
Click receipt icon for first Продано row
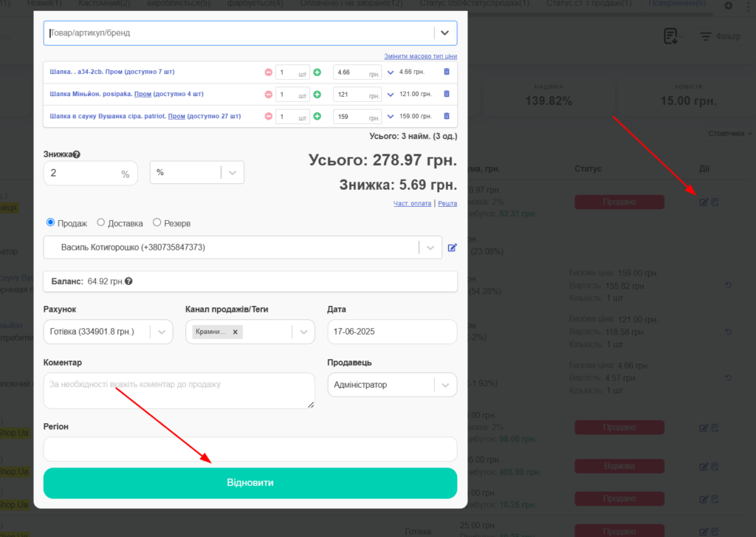tap(715, 202)
